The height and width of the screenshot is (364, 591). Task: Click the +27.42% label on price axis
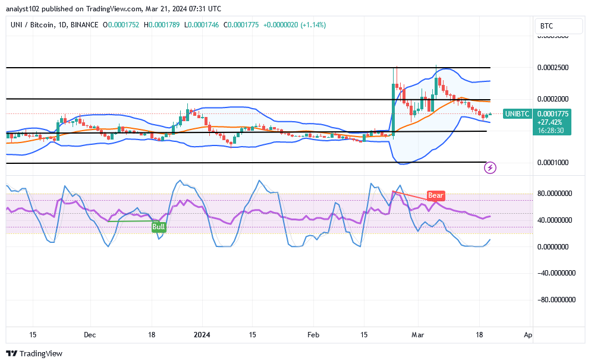(x=550, y=122)
